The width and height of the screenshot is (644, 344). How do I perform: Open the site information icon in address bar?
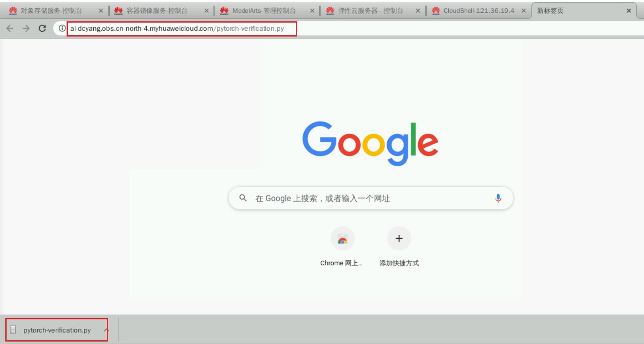(x=62, y=28)
